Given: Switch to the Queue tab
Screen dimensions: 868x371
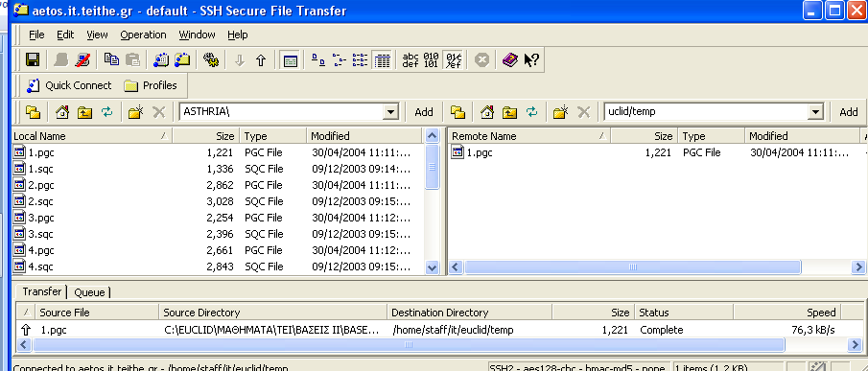Looking at the screenshot, I should tap(90, 292).
